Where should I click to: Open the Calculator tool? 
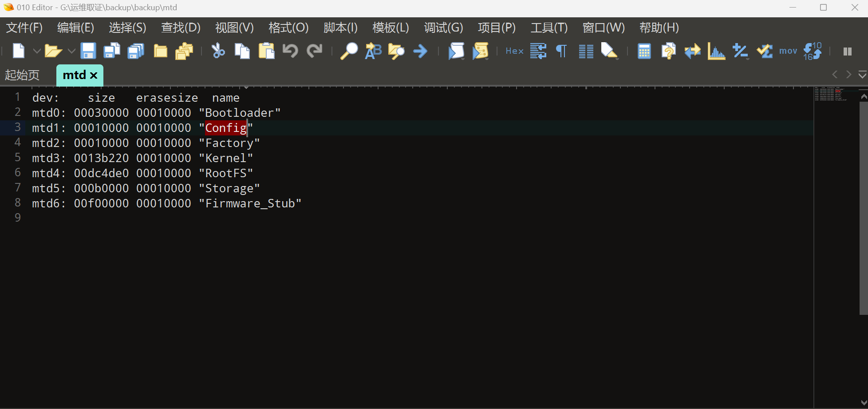pyautogui.click(x=644, y=51)
